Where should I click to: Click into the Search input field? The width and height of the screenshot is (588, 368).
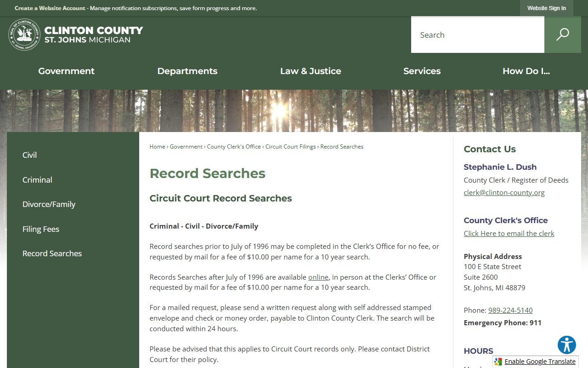pyautogui.click(x=478, y=34)
